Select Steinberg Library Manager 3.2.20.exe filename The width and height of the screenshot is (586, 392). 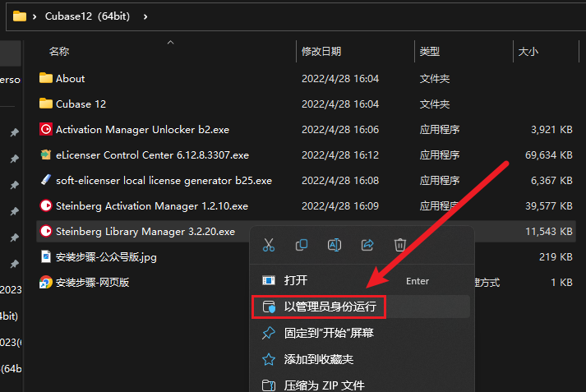click(x=145, y=232)
